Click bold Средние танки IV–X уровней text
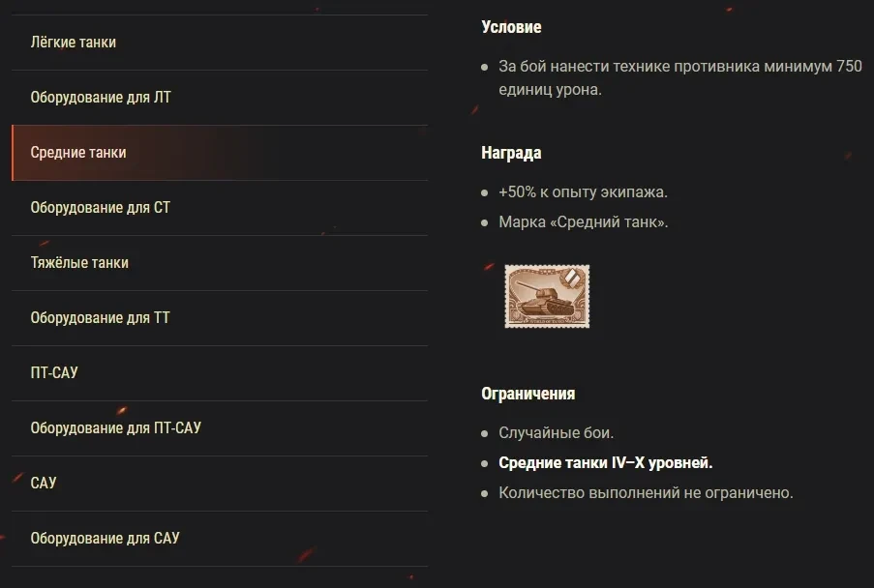The image size is (874, 588). [606, 463]
